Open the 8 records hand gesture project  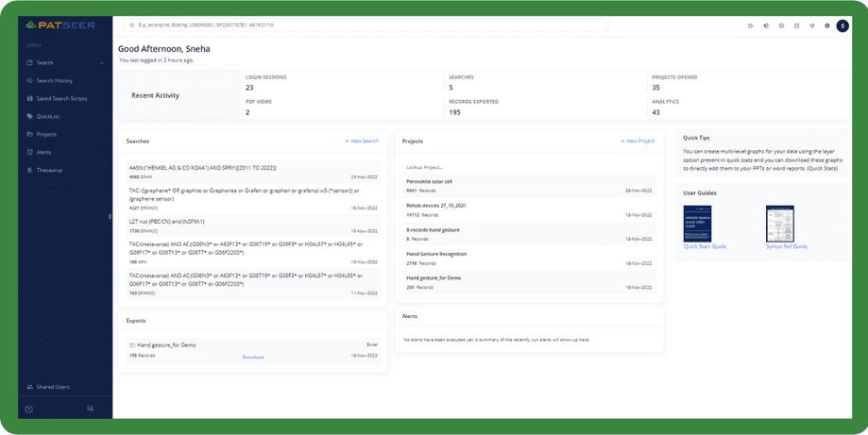click(x=529, y=234)
